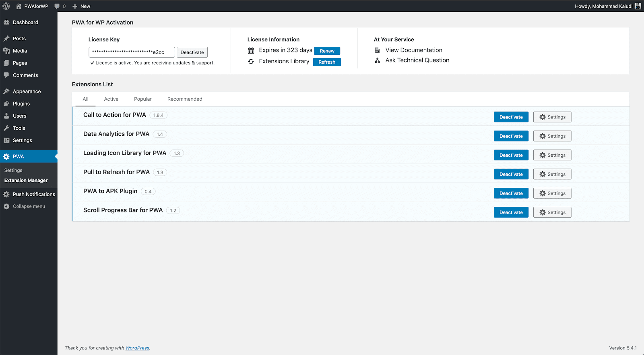Open the comments bubble icon in admin bar
Image resolution: width=644 pixels, height=355 pixels.
pos(57,6)
